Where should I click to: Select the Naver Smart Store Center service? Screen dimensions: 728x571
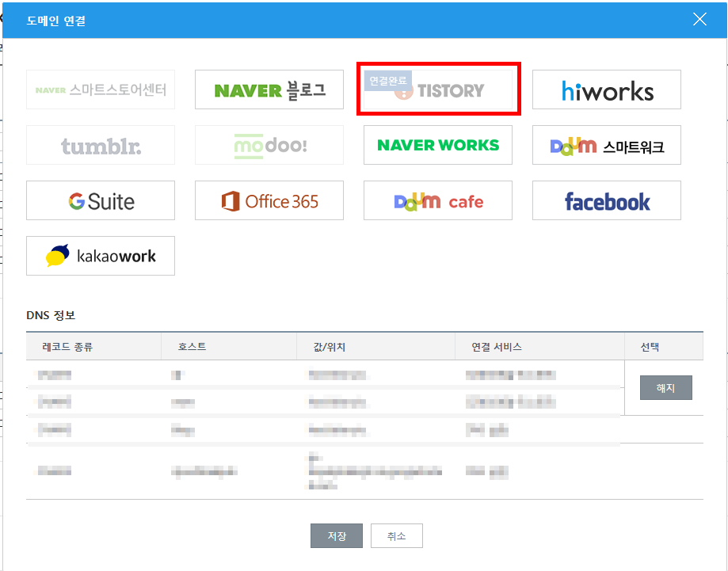(x=101, y=89)
